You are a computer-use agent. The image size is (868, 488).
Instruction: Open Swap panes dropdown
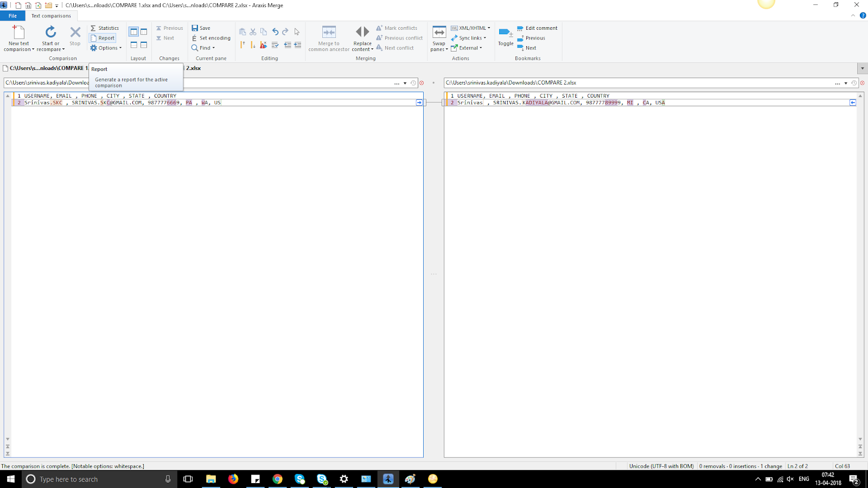pos(439,38)
